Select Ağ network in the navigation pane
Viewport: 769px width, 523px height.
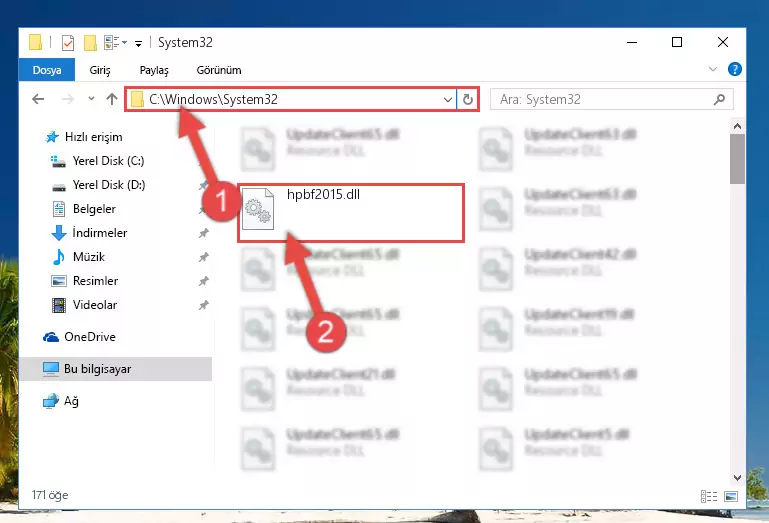tap(71, 401)
